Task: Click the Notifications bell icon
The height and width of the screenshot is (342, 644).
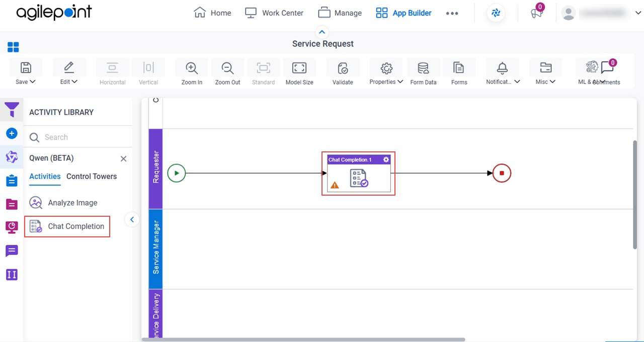Action: click(502, 68)
